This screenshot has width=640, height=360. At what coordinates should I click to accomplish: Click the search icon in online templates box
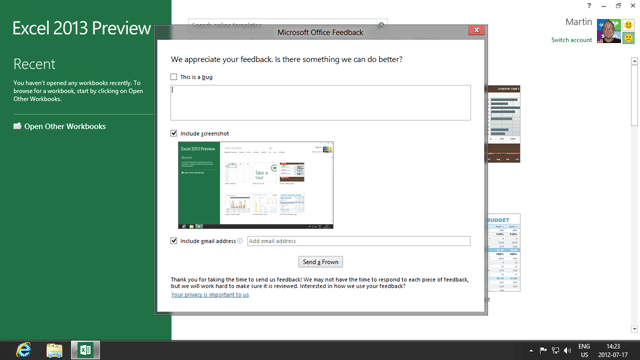click(x=381, y=25)
